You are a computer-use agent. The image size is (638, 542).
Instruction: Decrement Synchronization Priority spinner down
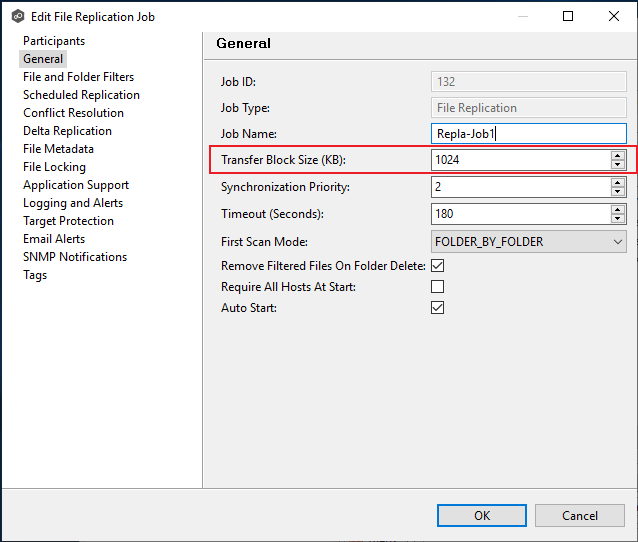click(x=618, y=192)
